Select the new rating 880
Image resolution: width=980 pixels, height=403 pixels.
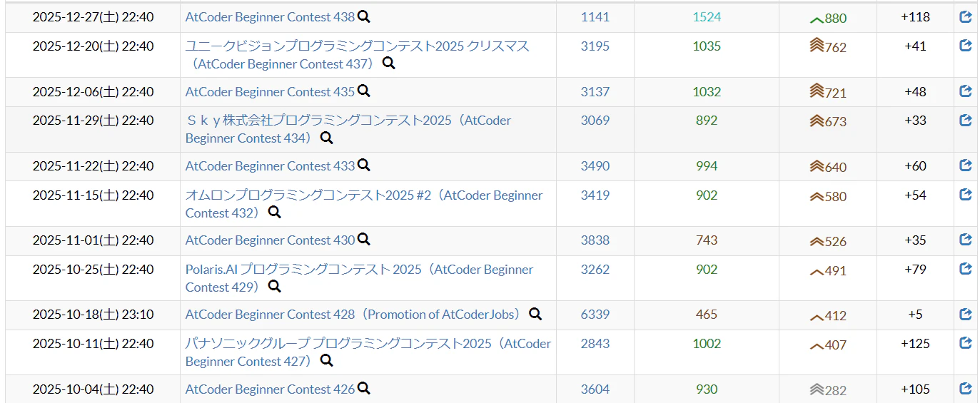[x=836, y=19]
